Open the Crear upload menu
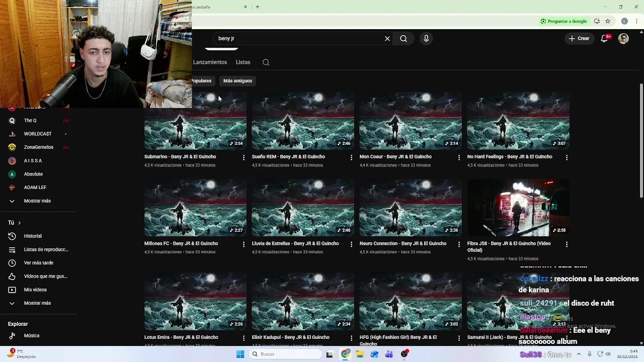Viewport: 644px width, 362px height. [x=579, y=38]
